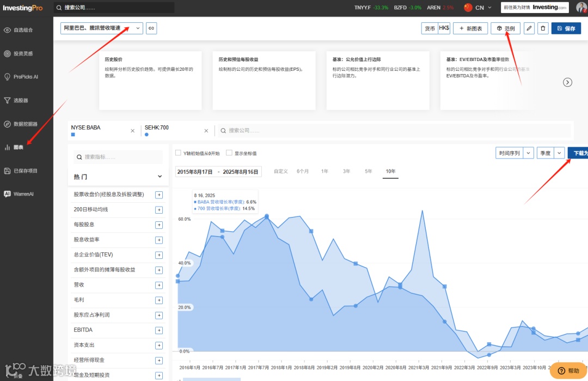Image resolution: width=588 pixels, height=381 pixels.
Task: Open the 基准: 公允价值上行边际 example card
Action: tap(378, 80)
